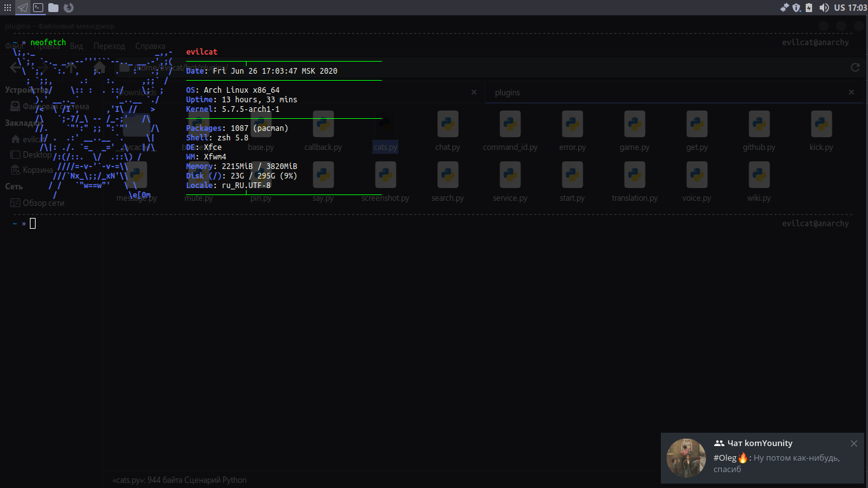
Task: Select the kick.py file
Action: (x=821, y=132)
